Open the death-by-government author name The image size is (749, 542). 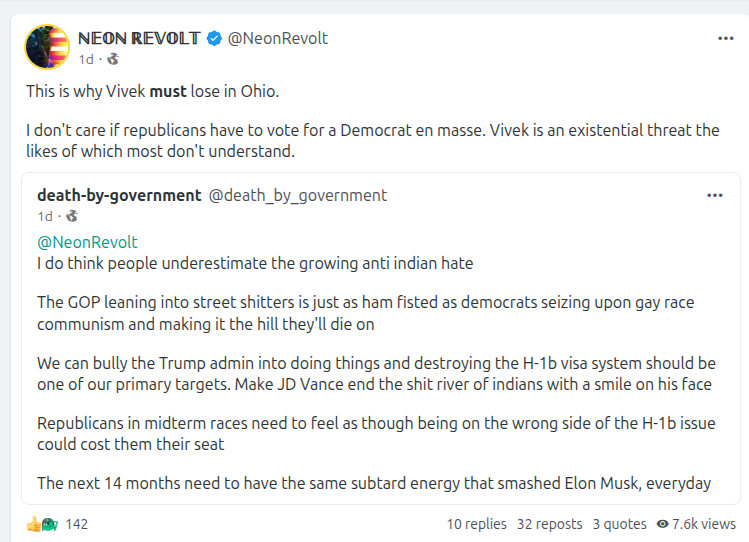click(x=119, y=196)
